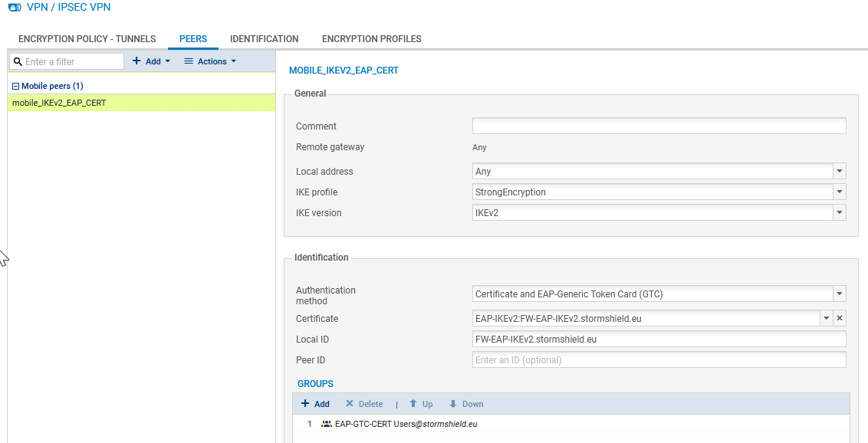The image size is (868, 443).
Task: Move the group down with Down arrow
Action: click(x=454, y=404)
